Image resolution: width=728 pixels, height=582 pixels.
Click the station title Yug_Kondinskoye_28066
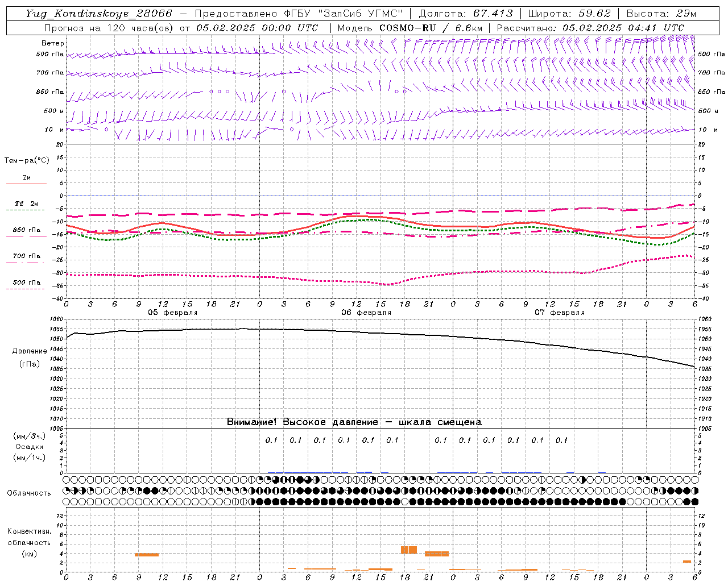99,14
